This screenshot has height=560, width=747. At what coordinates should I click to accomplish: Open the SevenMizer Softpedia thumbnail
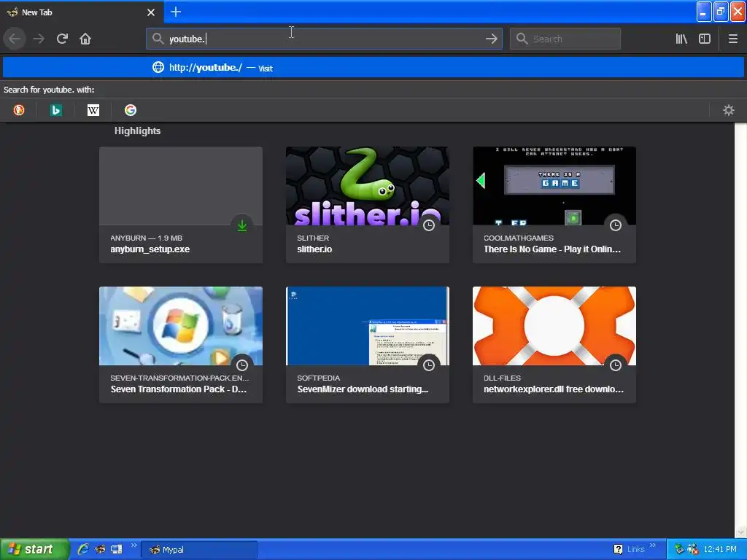pos(368,326)
